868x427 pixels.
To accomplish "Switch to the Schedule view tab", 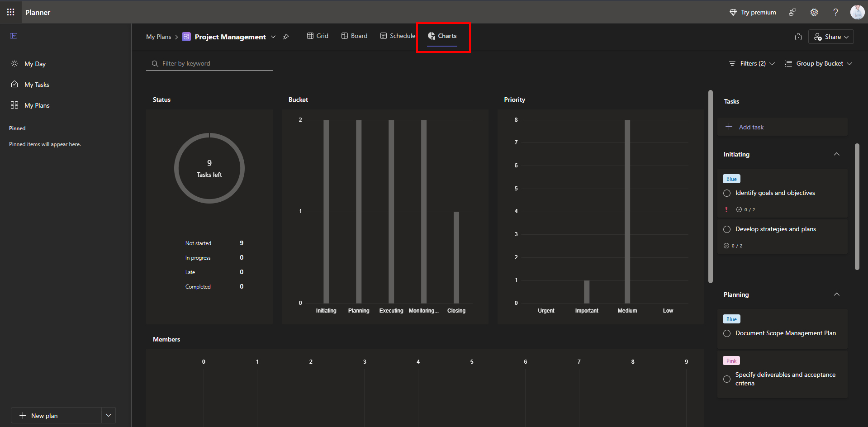I will pos(398,36).
